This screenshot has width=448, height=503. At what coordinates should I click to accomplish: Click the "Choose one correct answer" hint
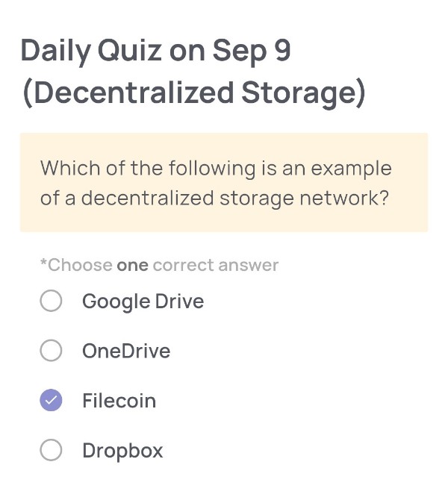(x=159, y=265)
